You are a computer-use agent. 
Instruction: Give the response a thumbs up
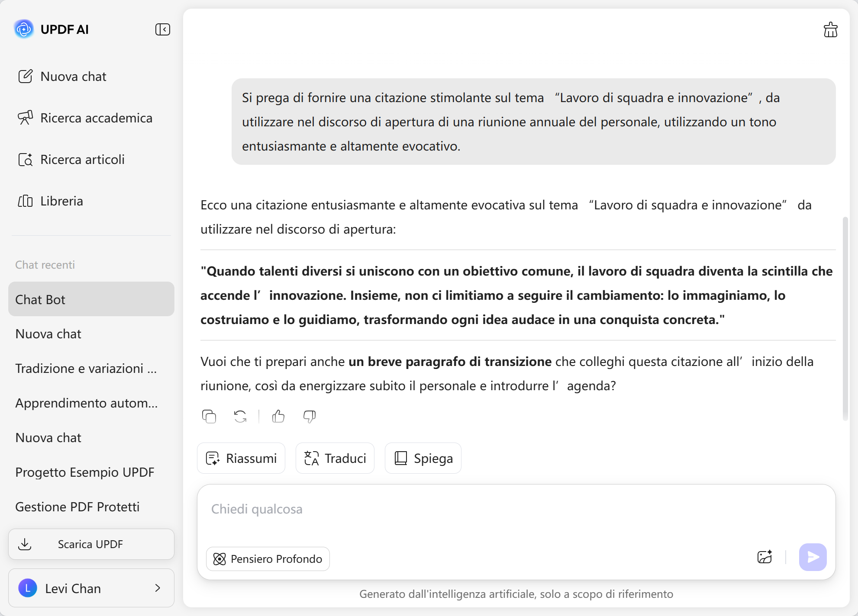click(278, 417)
